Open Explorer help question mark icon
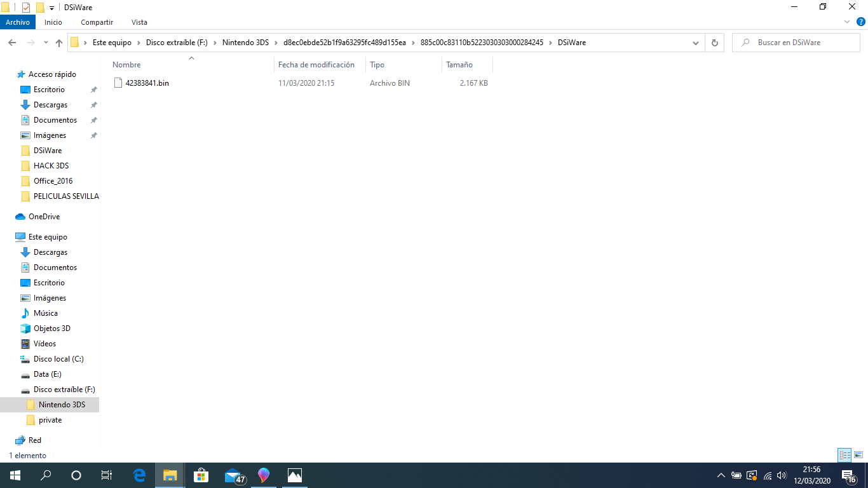The image size is (868, 488). tap(861, 22)
